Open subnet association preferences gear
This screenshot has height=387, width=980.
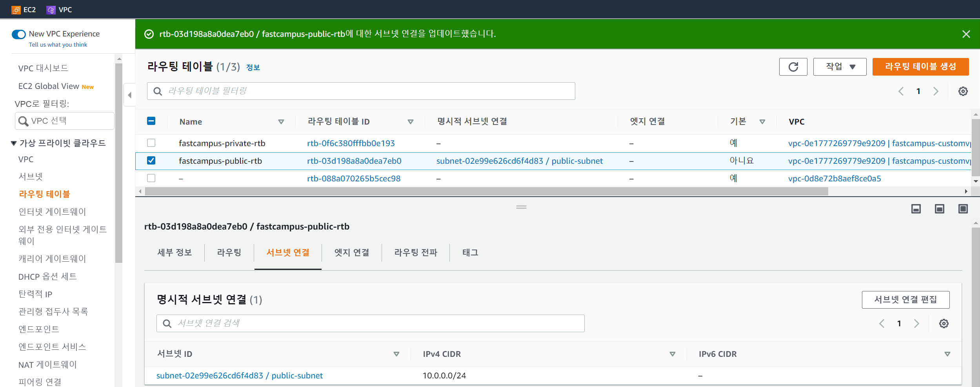944,324
